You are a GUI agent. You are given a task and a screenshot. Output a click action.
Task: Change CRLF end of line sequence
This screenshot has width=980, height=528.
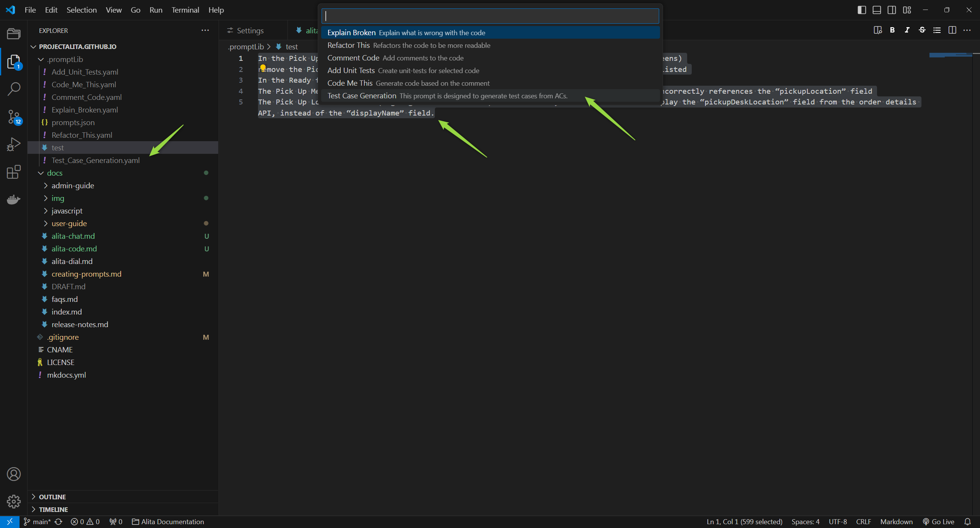pos(863,521)
